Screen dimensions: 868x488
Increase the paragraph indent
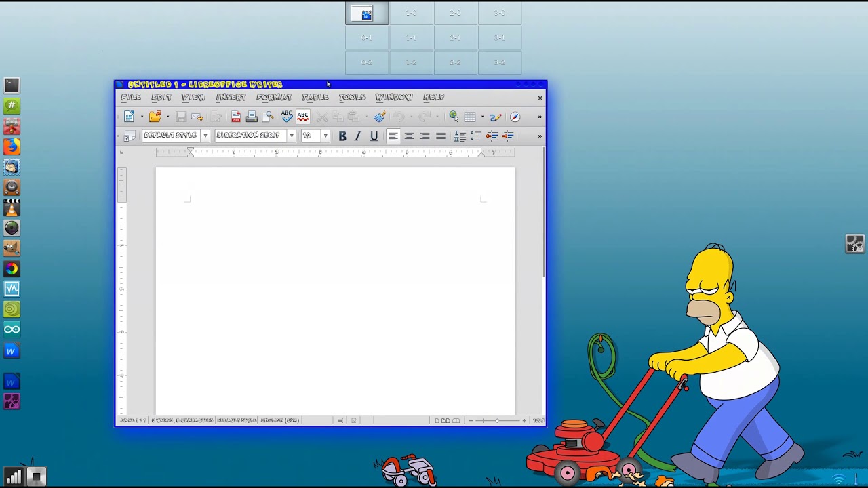tap(508, 136)
